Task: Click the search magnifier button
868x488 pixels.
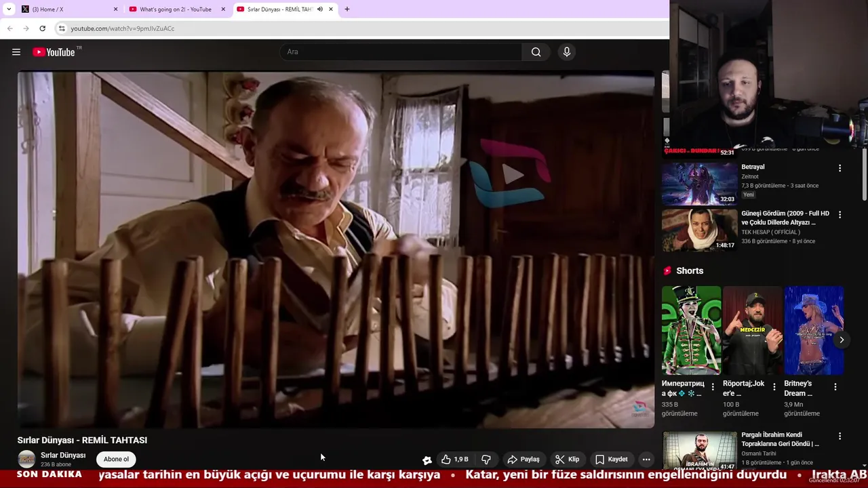Action: coord(536,52)
